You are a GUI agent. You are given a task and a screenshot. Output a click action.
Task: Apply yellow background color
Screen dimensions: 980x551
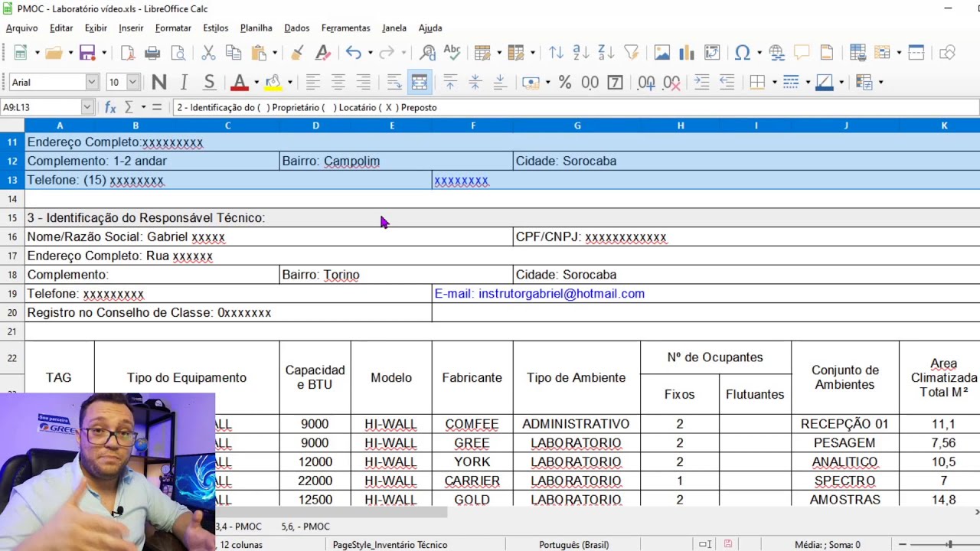(273, 82)
